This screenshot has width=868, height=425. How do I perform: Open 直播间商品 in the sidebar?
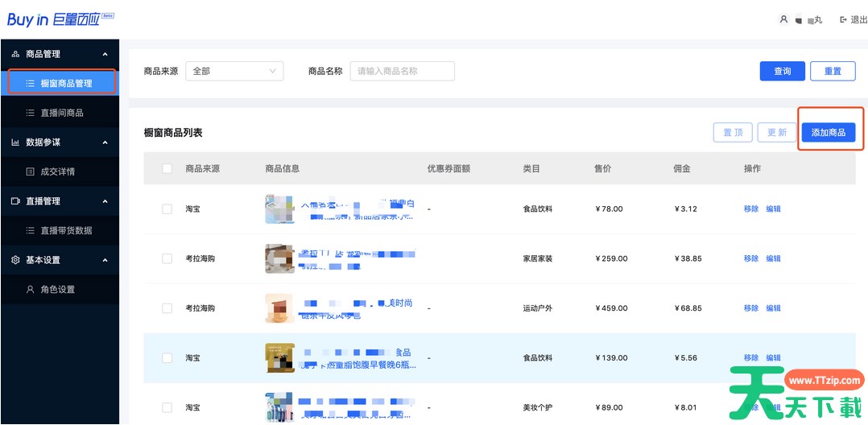click(61, 113)
